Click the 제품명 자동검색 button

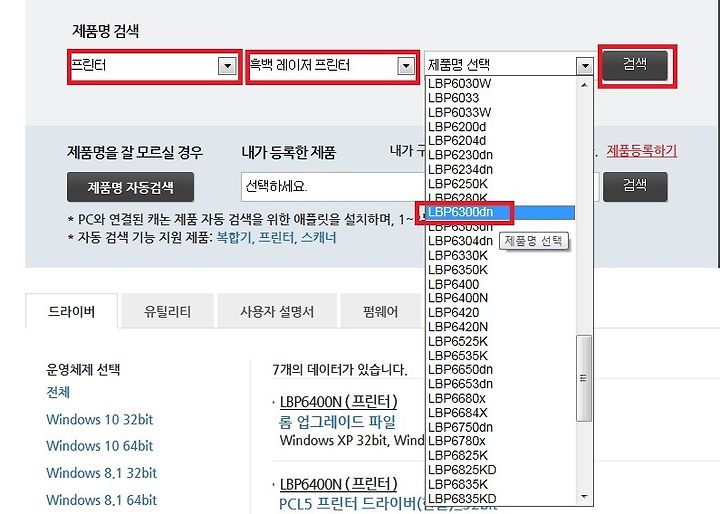[130, 187]
